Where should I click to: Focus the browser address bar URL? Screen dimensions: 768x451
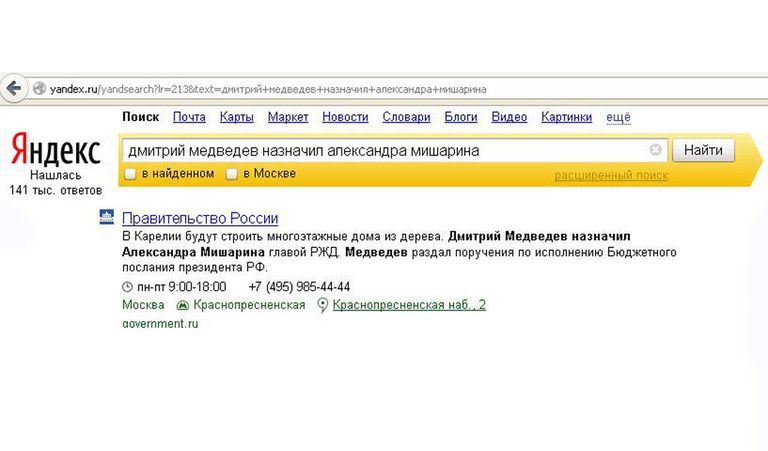pos(268,89)
